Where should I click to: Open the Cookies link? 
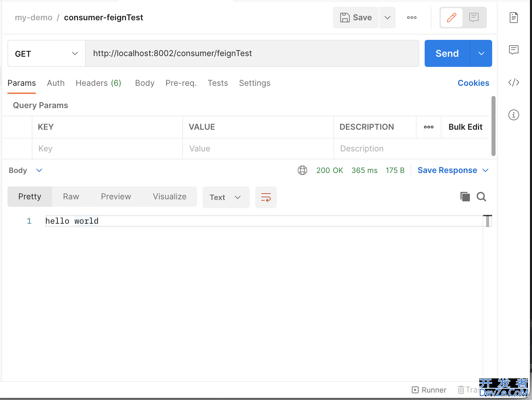click(473, 83)
